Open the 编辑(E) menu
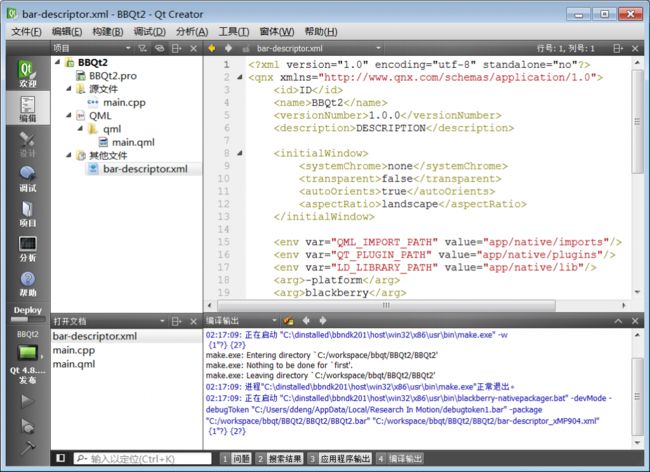 pyautogui.click(x=67, y=31)
